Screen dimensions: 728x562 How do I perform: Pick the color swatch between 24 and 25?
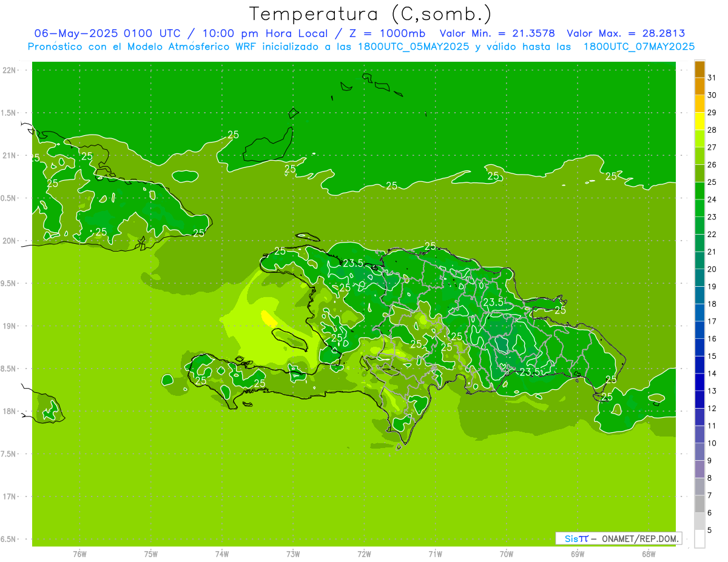[x=699, y=191]
